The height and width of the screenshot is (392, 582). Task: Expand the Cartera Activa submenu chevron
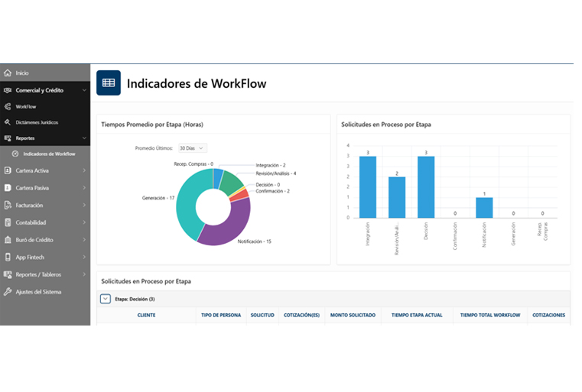coord(84,170)
